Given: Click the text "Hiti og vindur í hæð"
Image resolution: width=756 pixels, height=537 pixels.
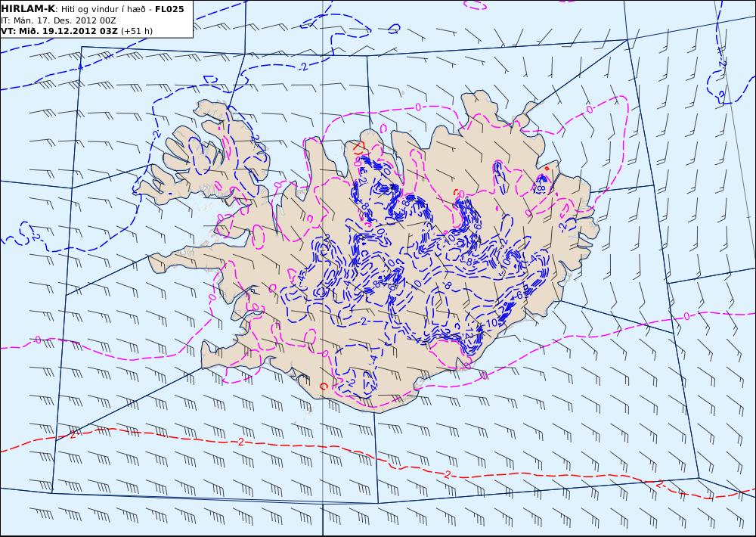Looking at the screenshot, I should [x=103, y=10].
